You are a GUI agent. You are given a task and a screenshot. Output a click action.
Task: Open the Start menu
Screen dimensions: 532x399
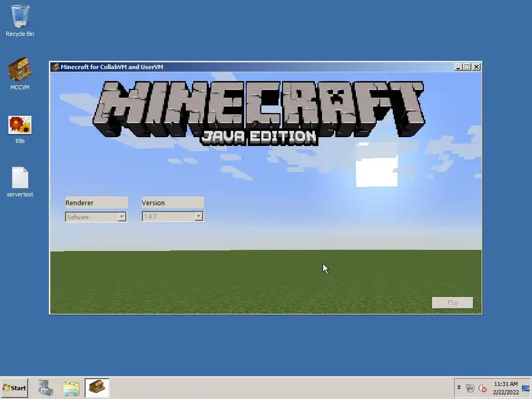click(14, 388)
